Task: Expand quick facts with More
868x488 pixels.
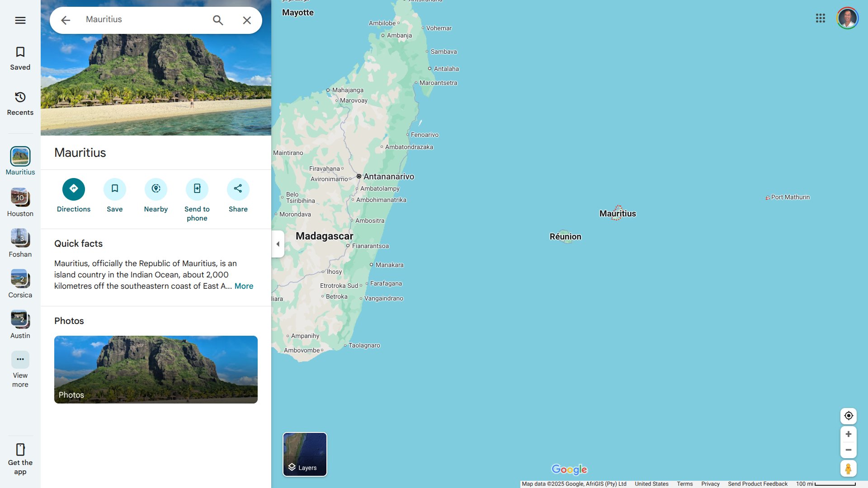Action: tap(244, 286)
